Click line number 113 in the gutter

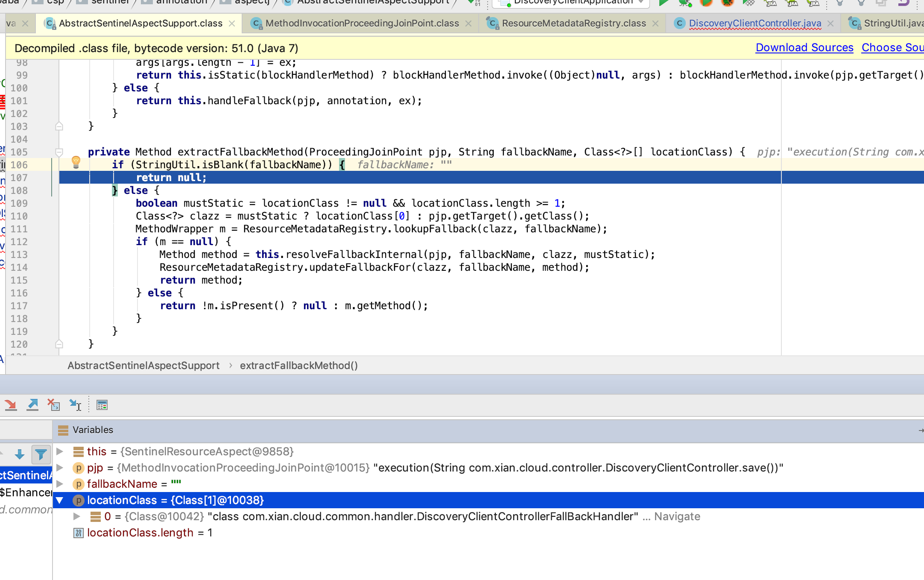19,255
